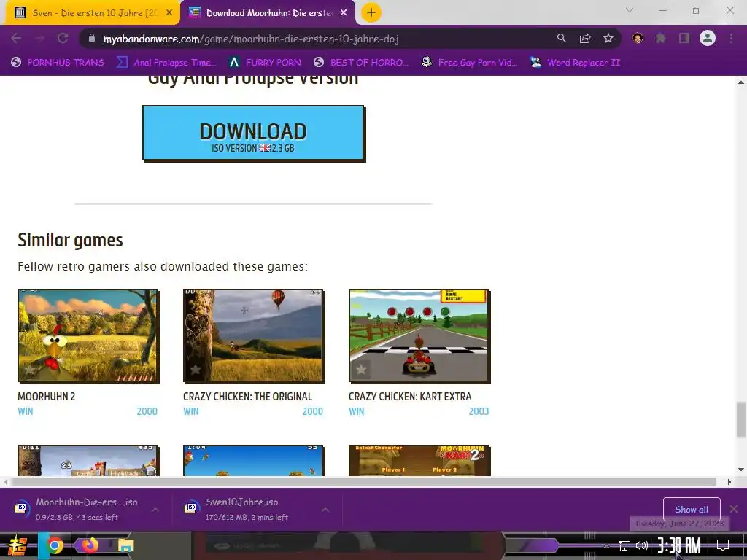Open the extensions puzzle icon
The image size is (747, 560).
click(661, 38)
